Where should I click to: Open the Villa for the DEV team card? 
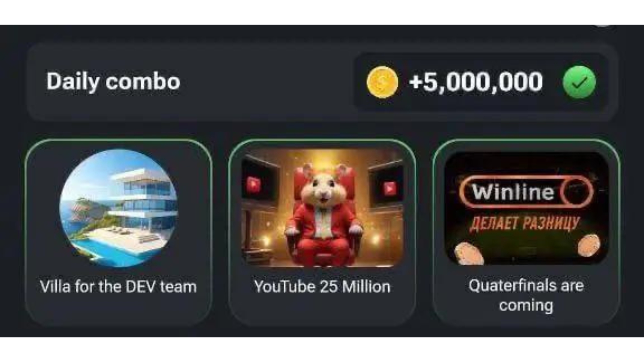click(118, 233)
